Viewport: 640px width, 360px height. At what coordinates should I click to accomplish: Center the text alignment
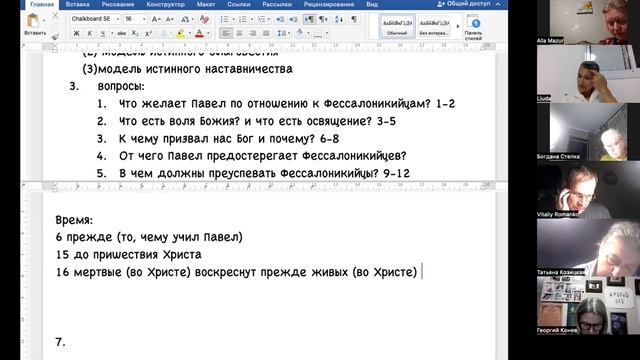pyautogui.click(x=239, y=33)
